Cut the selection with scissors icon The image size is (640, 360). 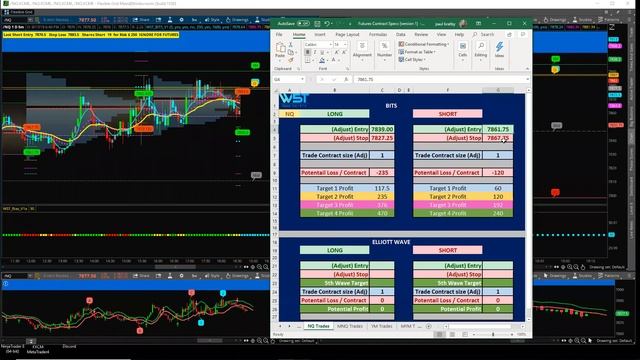pyautogui.click(x=291, y=44)
